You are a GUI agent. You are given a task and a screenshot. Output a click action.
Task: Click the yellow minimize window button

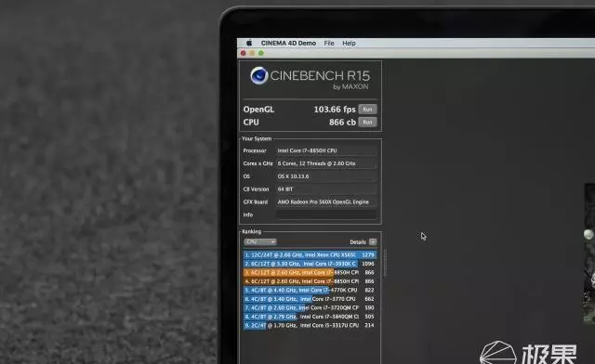point(252,53)
